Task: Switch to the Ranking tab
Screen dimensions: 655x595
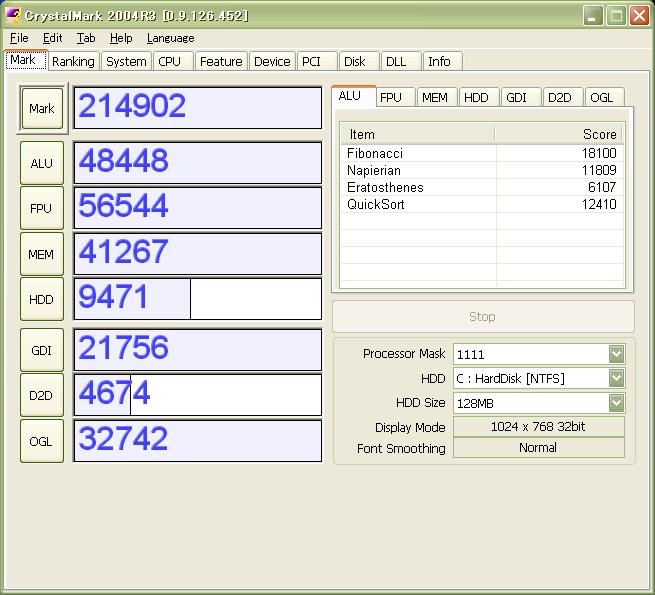Action: (73, 61)
